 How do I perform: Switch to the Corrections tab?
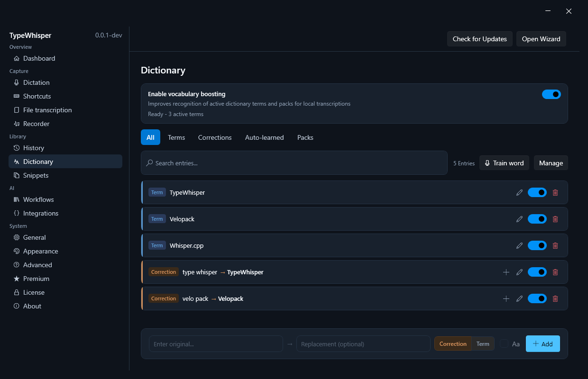pos(215,137)
